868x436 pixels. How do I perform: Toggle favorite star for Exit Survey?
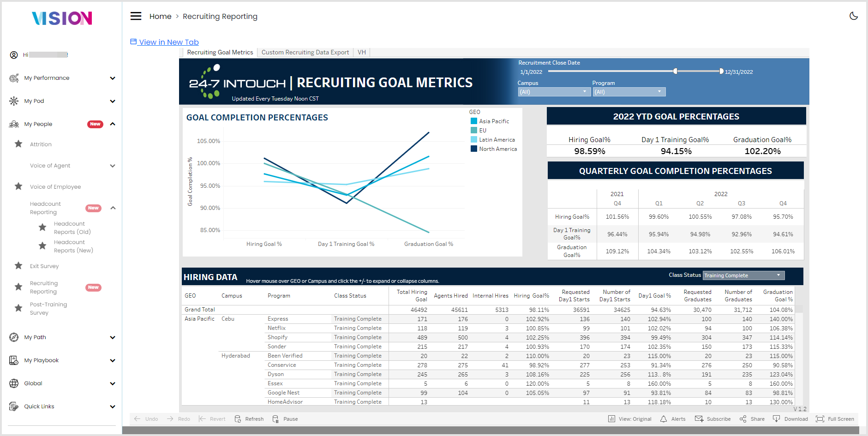pos(18,266)
